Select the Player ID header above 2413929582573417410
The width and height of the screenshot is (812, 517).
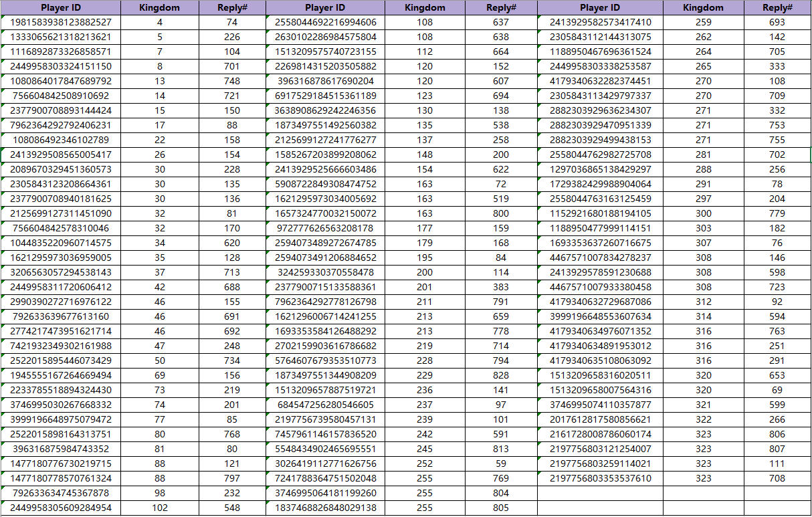click(x=600, y=8)
